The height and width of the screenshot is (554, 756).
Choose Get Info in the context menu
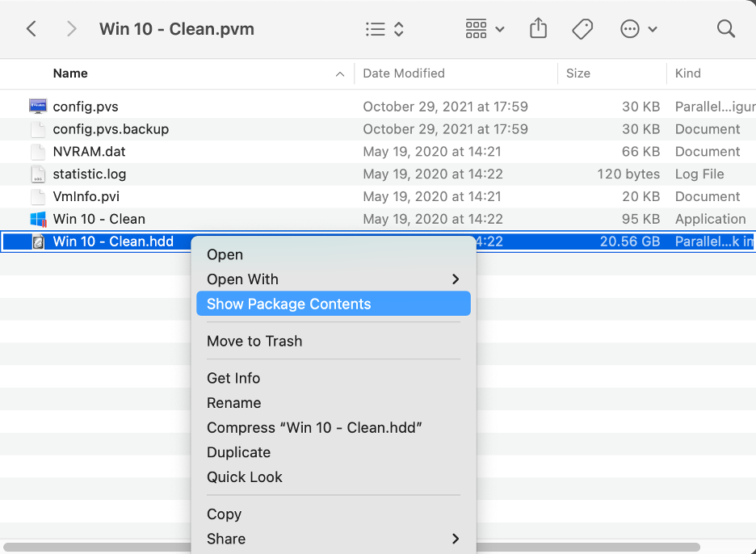point(233,378)
